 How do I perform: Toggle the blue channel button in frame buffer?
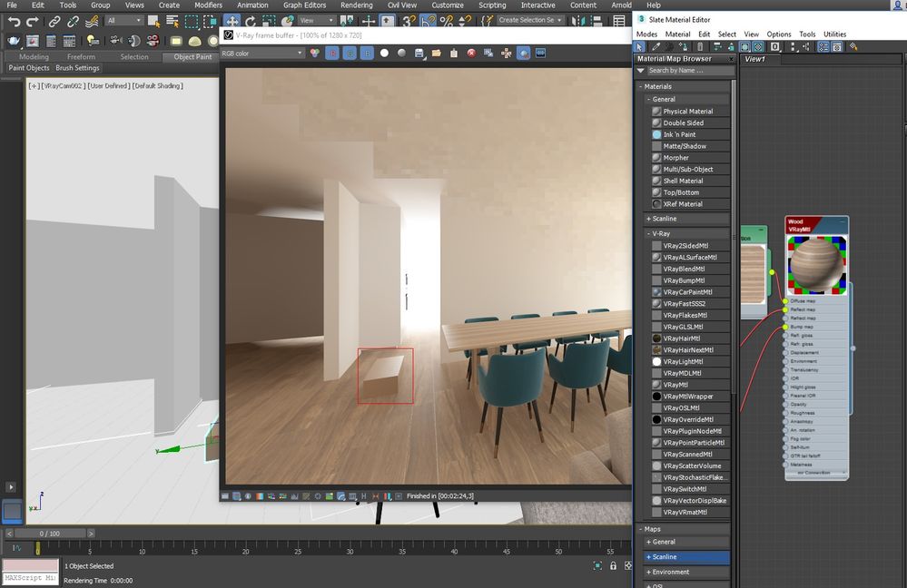click(367, 54)
